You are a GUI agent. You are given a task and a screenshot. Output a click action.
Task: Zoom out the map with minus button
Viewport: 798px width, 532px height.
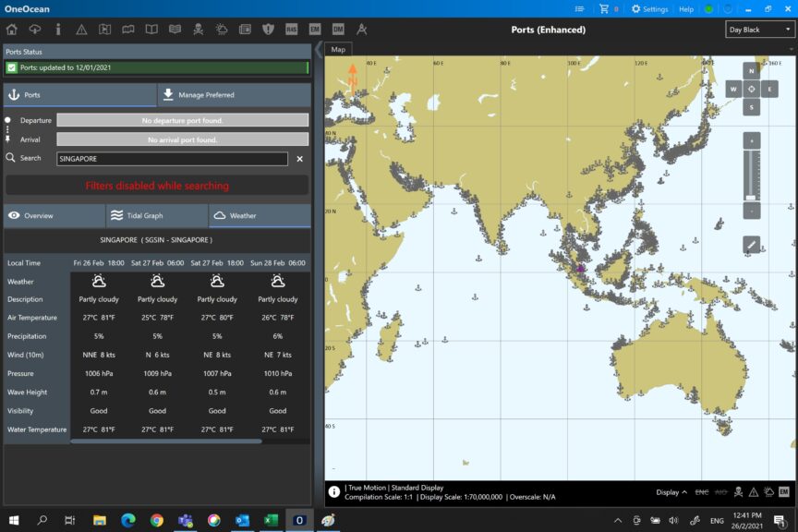tap(752, 211)
